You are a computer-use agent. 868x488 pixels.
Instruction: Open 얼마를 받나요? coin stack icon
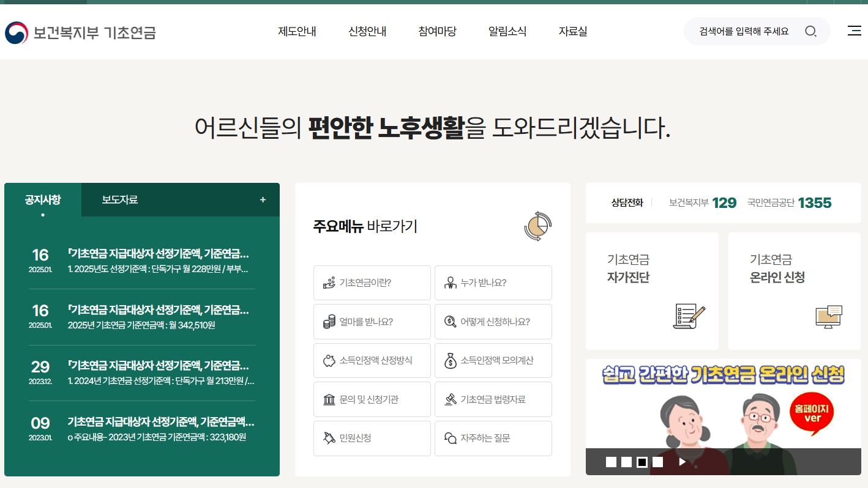[x=329, y=322]
